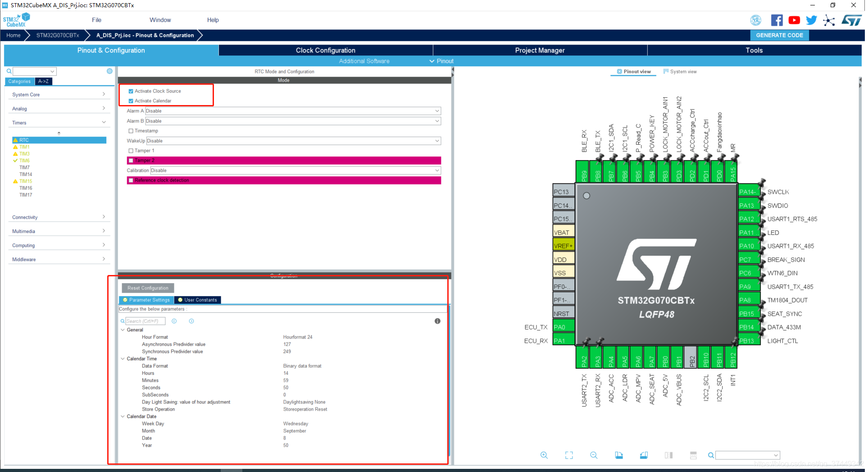
Task: Switch sorting to A->Z
Action: (x=44, y=82)
